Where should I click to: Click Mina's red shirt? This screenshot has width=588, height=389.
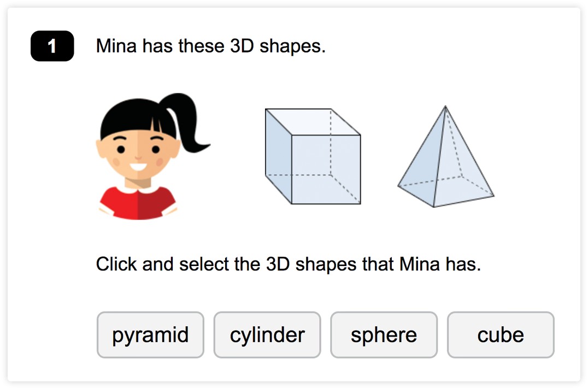138,203
